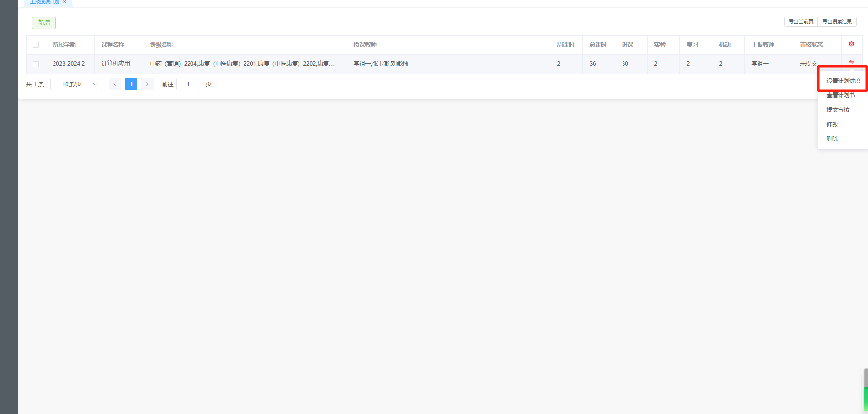The width and height of the screenshot is (868, 414).
Task: Click 修改 in the actions menu
Action: coord(832,125)
